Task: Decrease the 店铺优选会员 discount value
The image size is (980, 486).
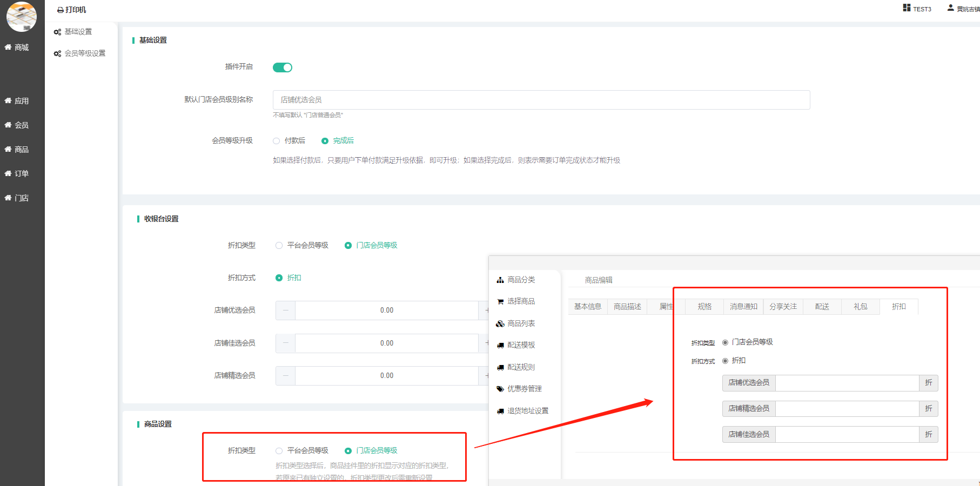Action: (286, 310)
